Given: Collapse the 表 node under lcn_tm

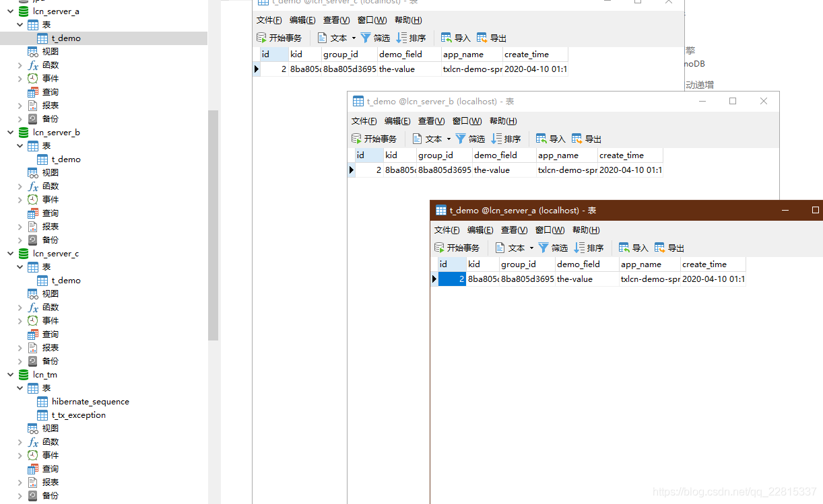Looking at the screenshot, I should 20,388.
